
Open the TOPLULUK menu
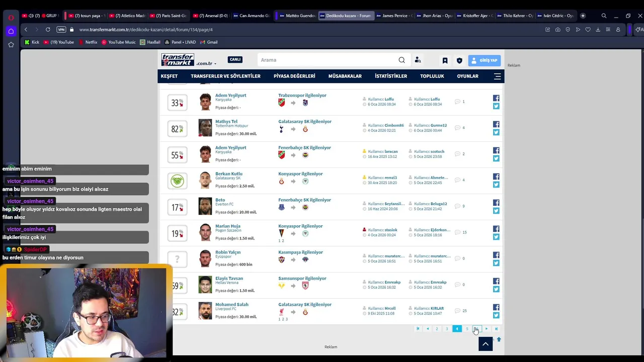[x=432, y=76]
